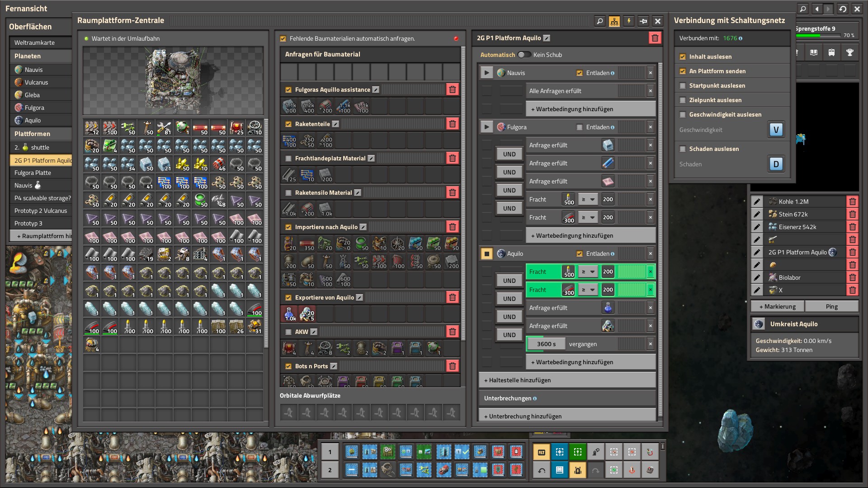Enable Startpunkt auslesen
Image resolution: width=868 pixels, height=488 pixels.
683,86
